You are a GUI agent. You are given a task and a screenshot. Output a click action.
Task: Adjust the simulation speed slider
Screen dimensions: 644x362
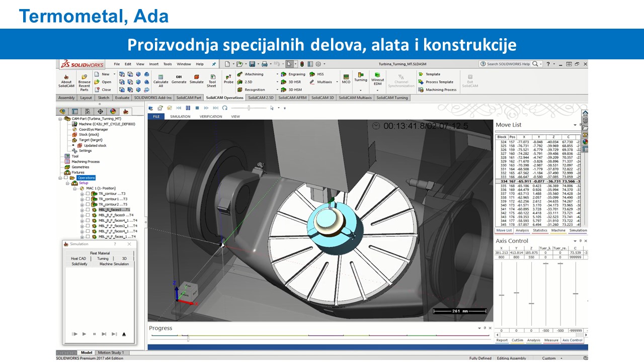coord(249,108)
